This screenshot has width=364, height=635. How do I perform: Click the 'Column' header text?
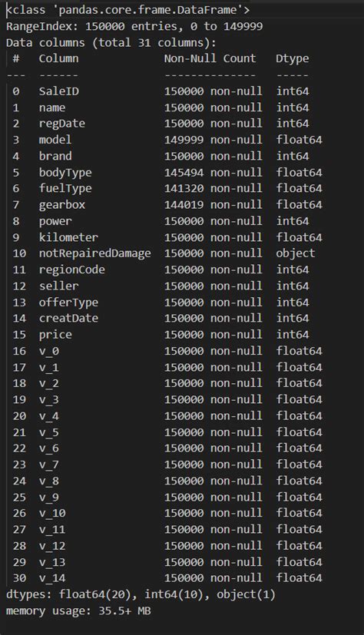coord(58,58)
